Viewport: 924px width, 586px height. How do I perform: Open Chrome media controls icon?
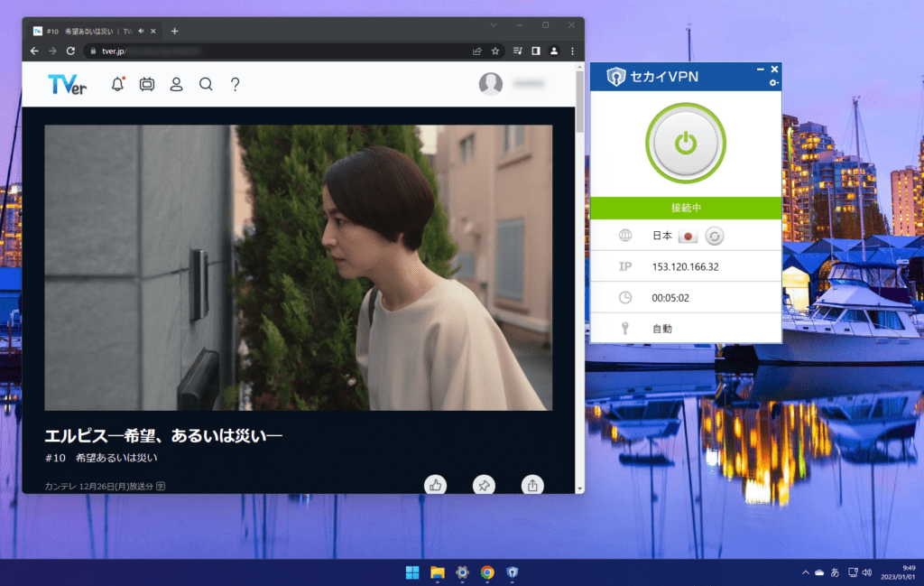point(517,51)
